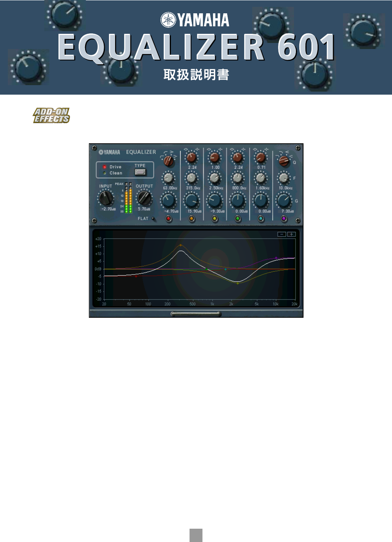Click the graph panel handle bar at bottom
Viewport: 392px width, 542px height.
[x=196, y=314]
